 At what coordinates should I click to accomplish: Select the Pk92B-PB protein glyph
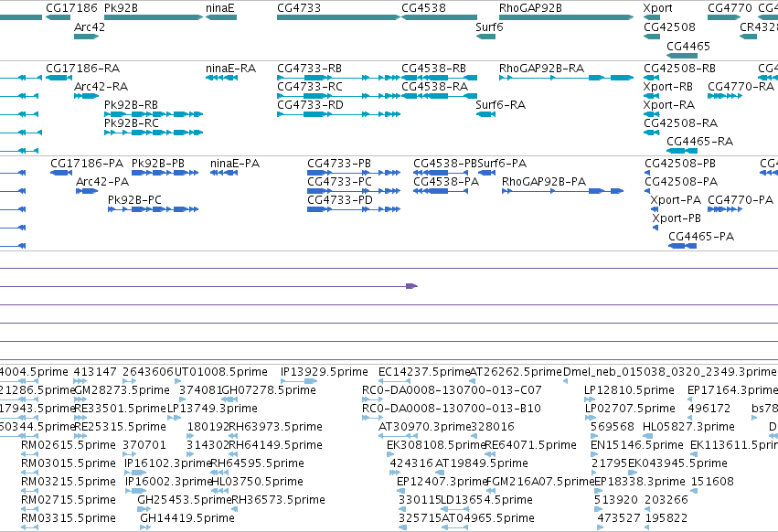click(165, 172)
